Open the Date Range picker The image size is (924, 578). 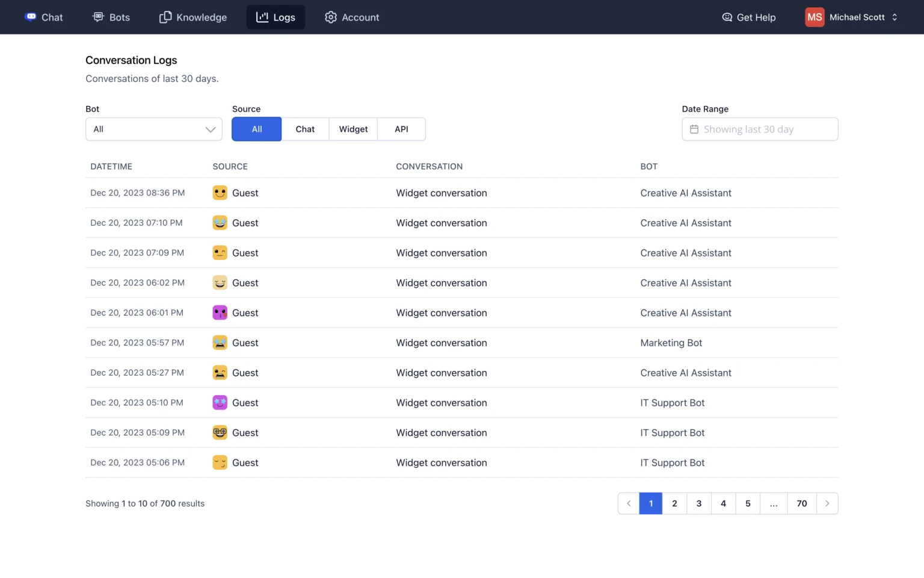(x=760, y=129)
